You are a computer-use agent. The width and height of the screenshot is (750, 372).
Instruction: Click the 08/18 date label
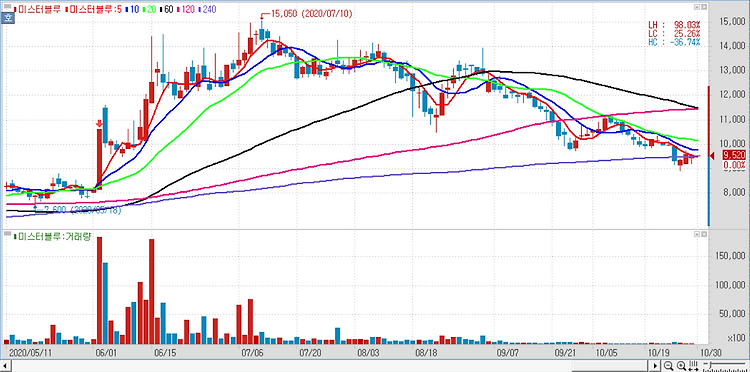[426, 352]
